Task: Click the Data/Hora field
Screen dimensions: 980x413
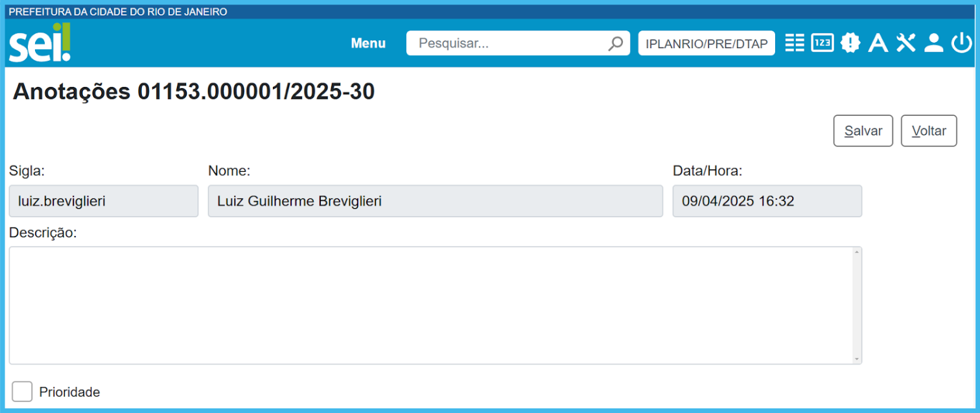Action: pyautogui.click(x=767, y=201)
